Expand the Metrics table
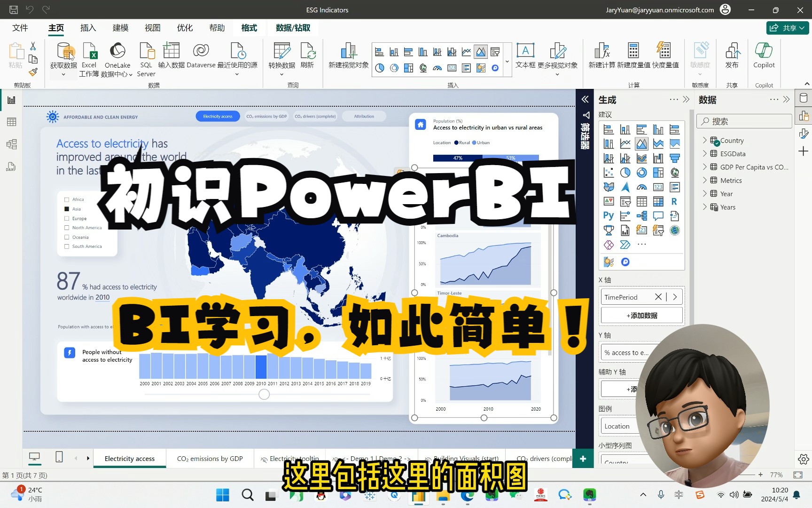The image size is (812, 508). coord(704,180)
